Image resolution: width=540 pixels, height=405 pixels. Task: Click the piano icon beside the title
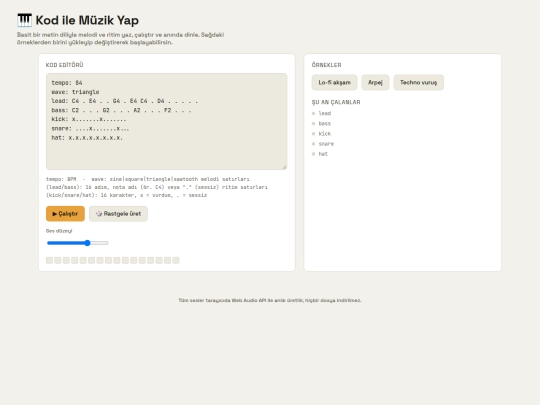(x=24, y=20)
